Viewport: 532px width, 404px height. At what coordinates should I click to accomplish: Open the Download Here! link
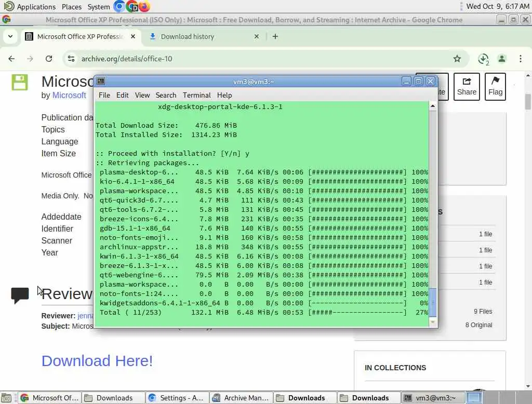pos(97,360)
